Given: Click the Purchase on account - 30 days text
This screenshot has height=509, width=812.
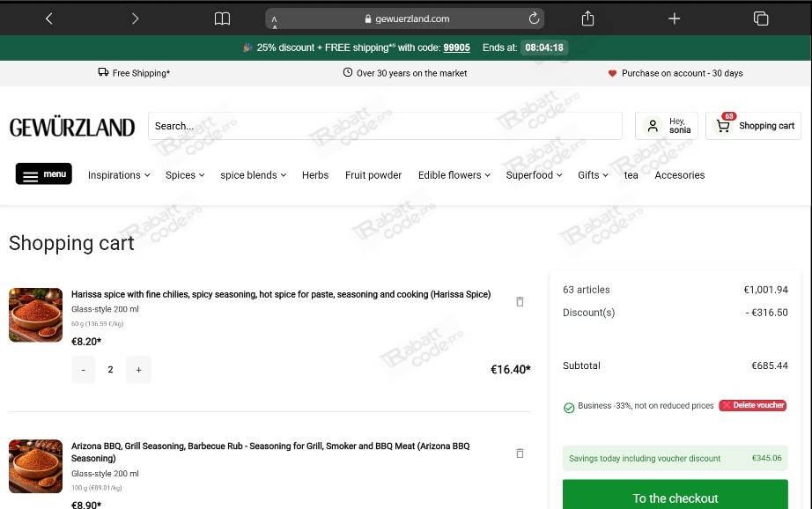Looking at the screenshot, I should pos(682,73).
